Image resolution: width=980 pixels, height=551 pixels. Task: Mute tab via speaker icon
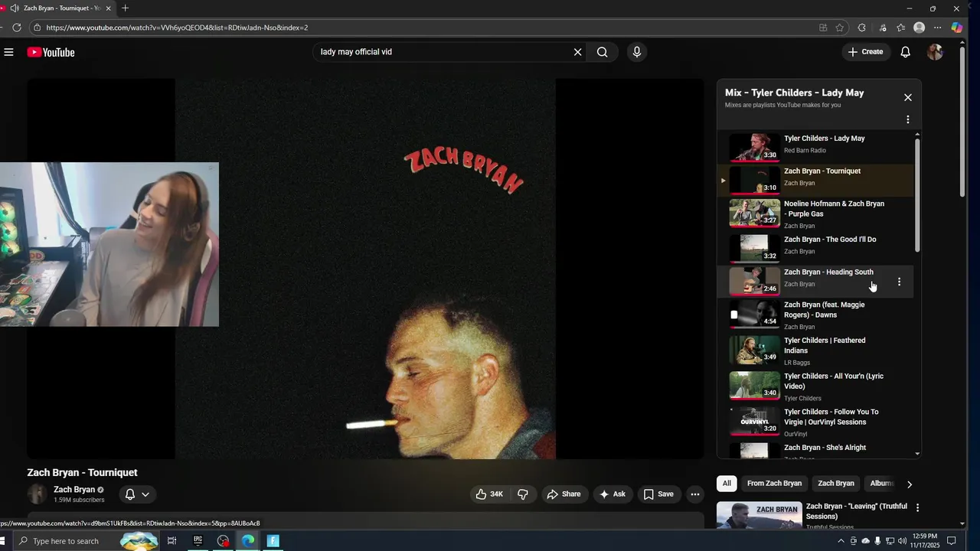14,8
